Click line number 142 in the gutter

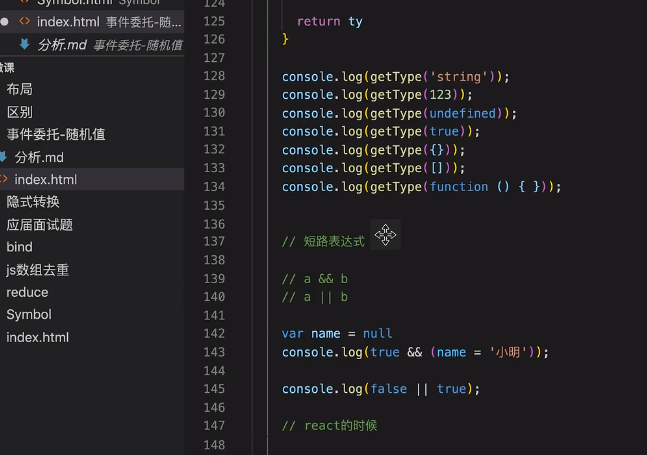click(x=214, y=333)
